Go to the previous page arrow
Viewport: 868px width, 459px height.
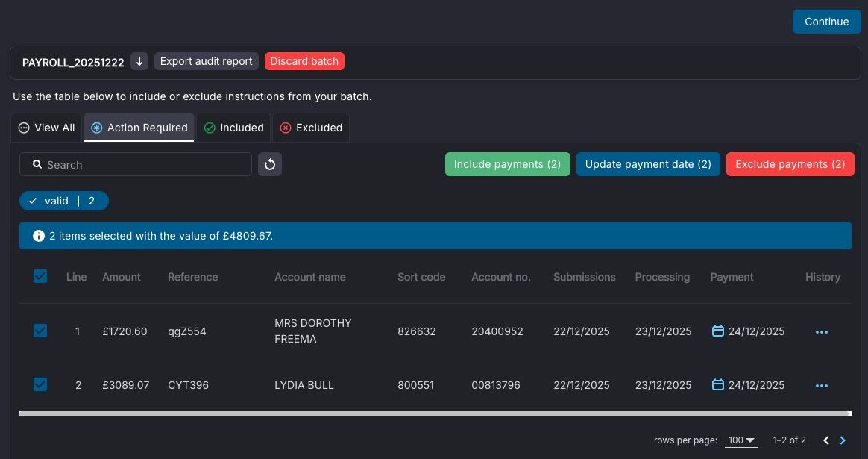coord(826,440)
